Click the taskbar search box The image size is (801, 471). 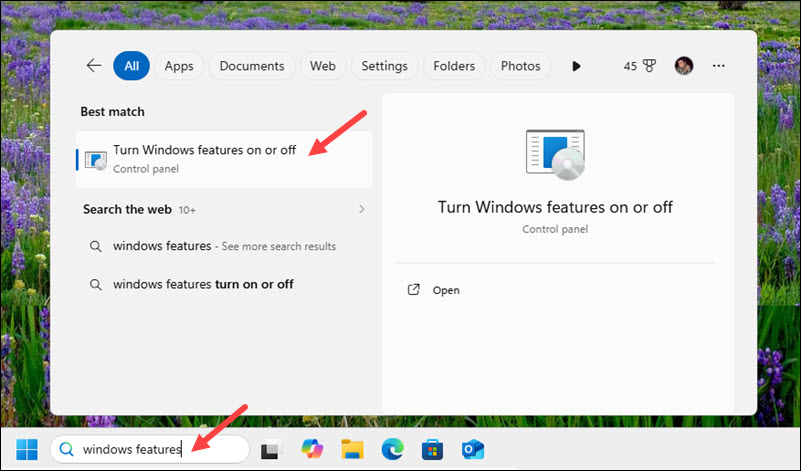click(x=150, y=449)
